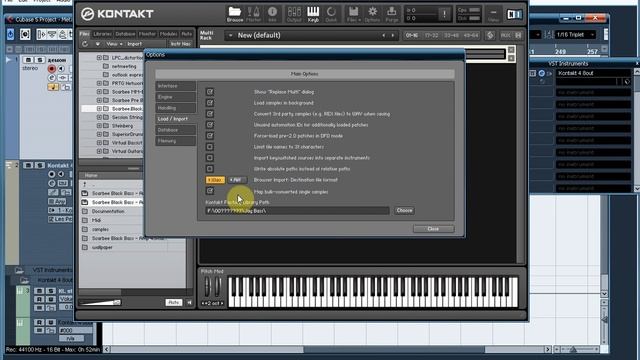Go to the next multi with right arrow
This screenshot has height=360, width=640.
pos(393,36)
